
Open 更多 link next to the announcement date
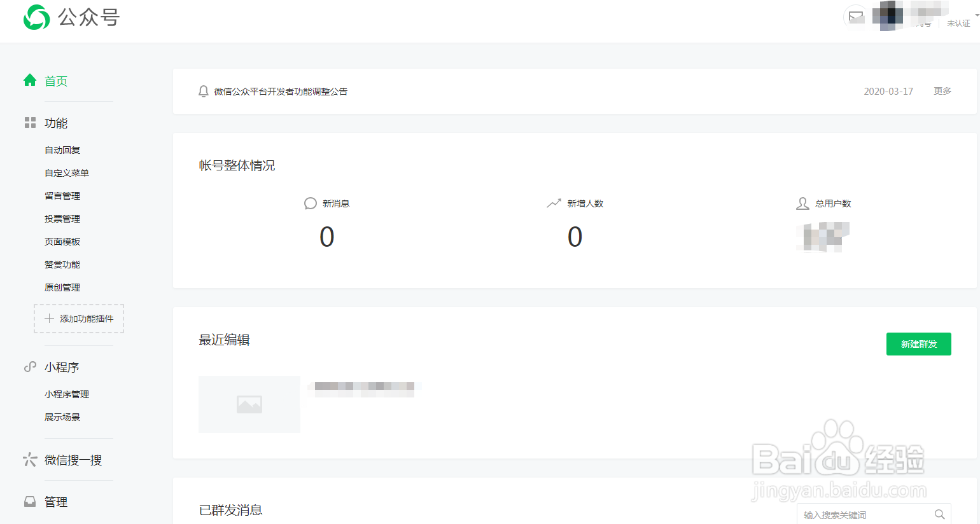point(942,91)
